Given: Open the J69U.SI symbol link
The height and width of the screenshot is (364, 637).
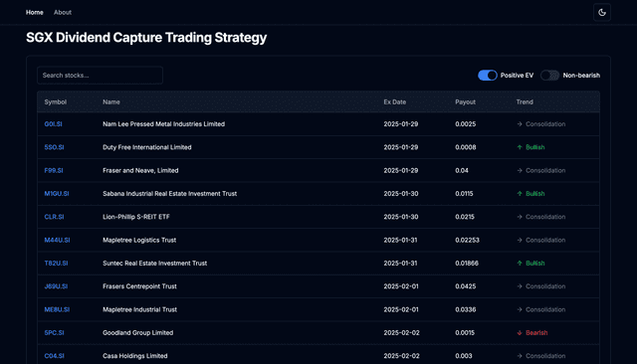Looking at the screenshot, I should pos(56,286).
